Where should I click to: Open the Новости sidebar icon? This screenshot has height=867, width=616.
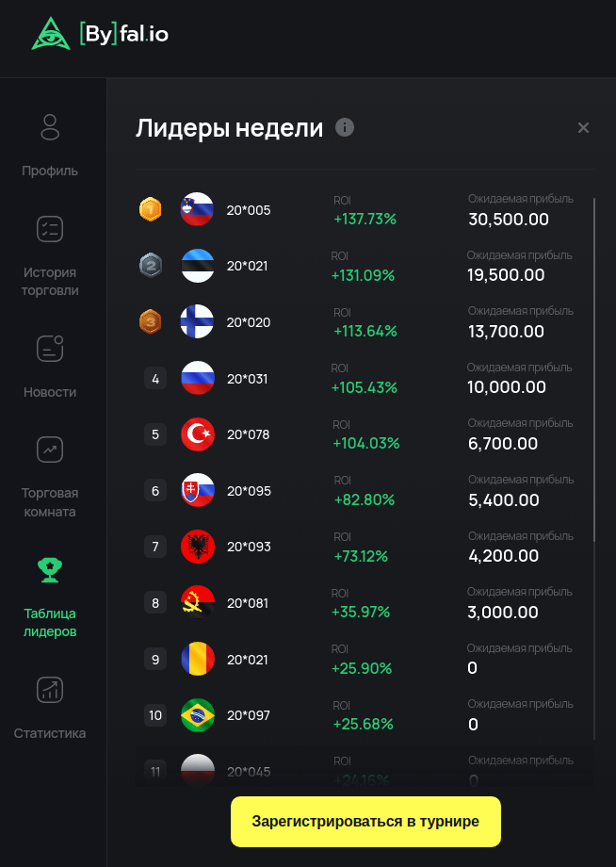tap(50, 349)
